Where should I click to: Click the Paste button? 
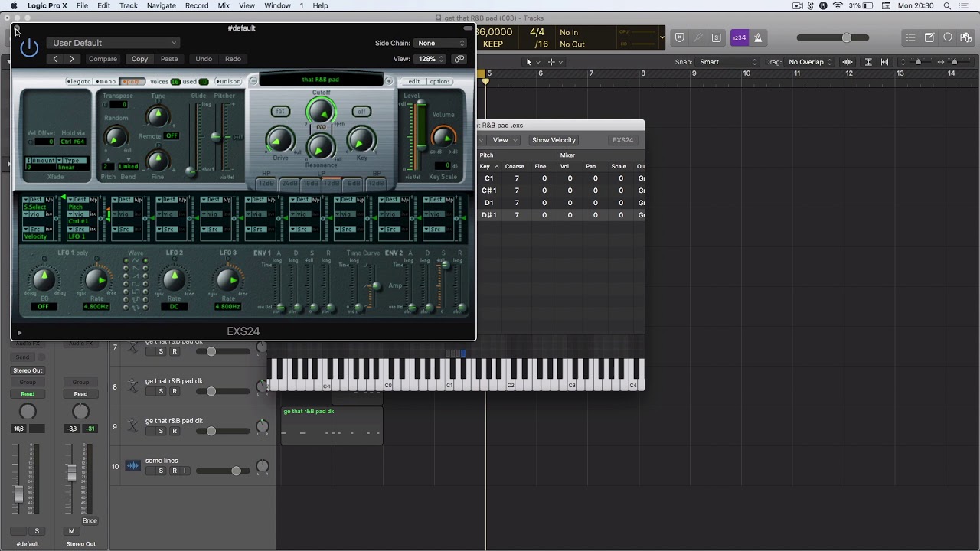click(169, 59)
